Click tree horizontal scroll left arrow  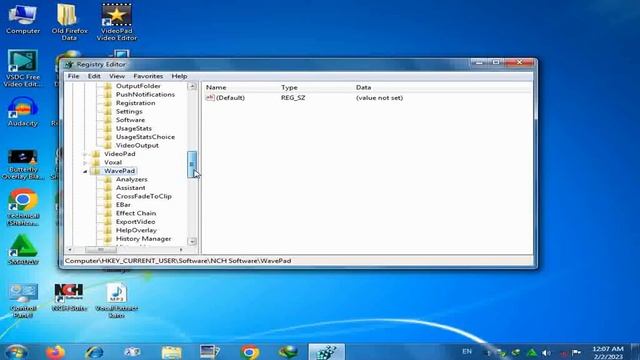click(x=70, y=249)
